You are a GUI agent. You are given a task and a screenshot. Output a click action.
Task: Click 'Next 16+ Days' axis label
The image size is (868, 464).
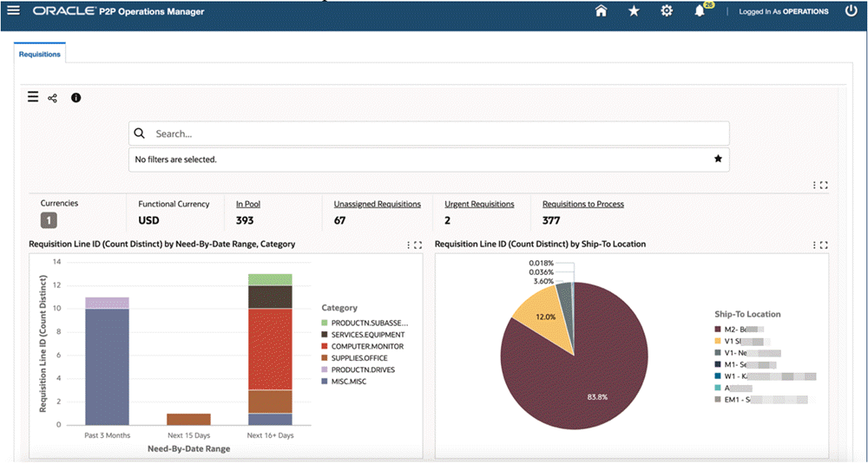[270, 435]
